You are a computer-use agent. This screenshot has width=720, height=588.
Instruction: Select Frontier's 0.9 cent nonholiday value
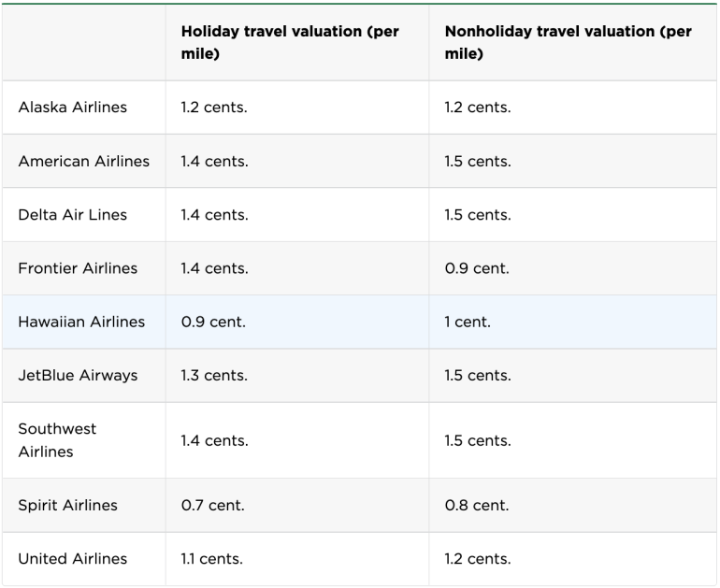[477, 268]
